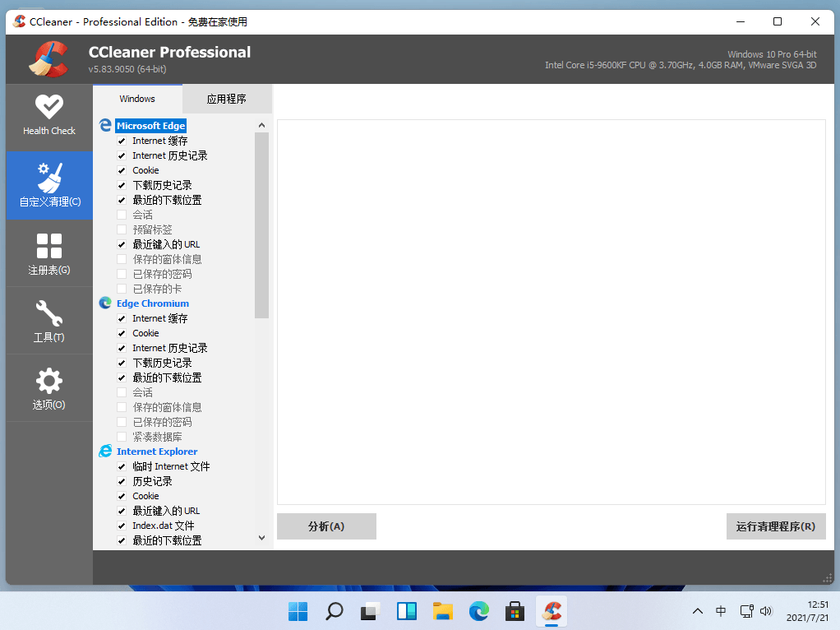Image resolution: width=840 pixels, height=630 pixels.
Task: Switch to the Windows tab
Action: coord(137,99)
